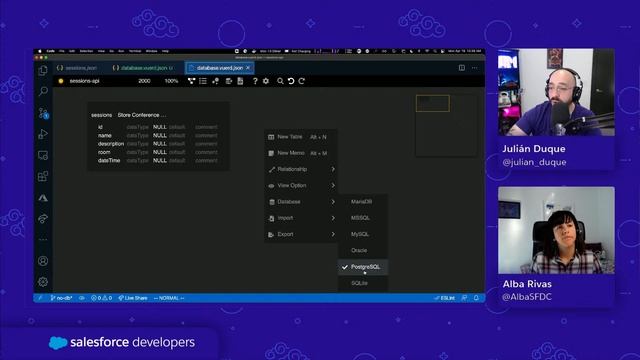Open the Extensions view
This screenshot has width=640, height=360.
[43, 176]
